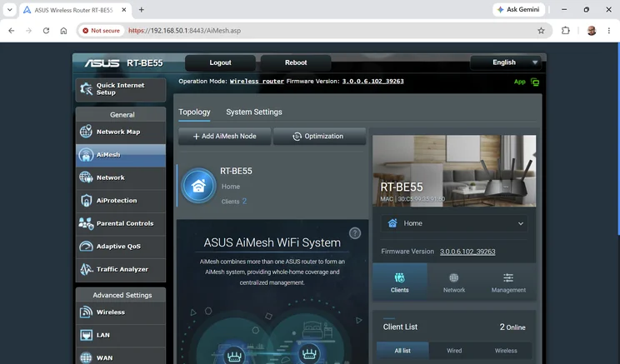Expand the Home location dropdown
This screenshot has width=620, height=364.
454,223
